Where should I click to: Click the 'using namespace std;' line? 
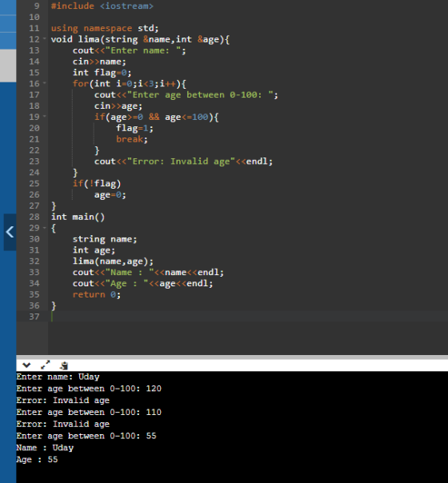pyautogui.click(x=105, y=28)
